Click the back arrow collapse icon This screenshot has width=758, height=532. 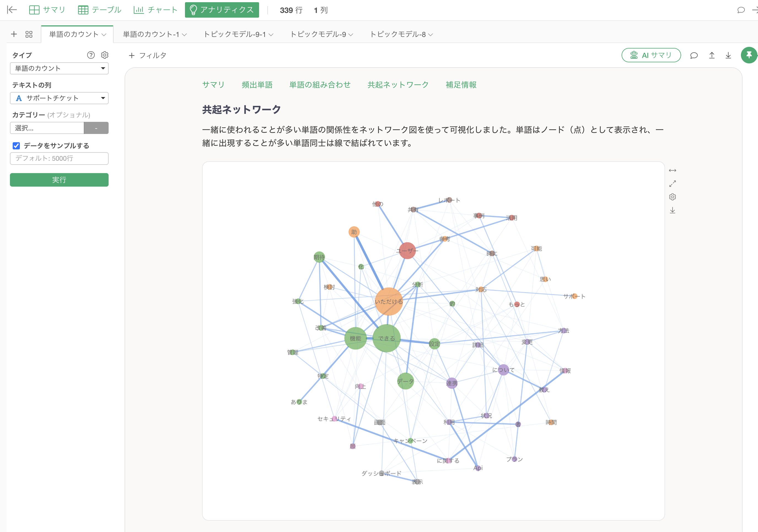pos(12,10)
